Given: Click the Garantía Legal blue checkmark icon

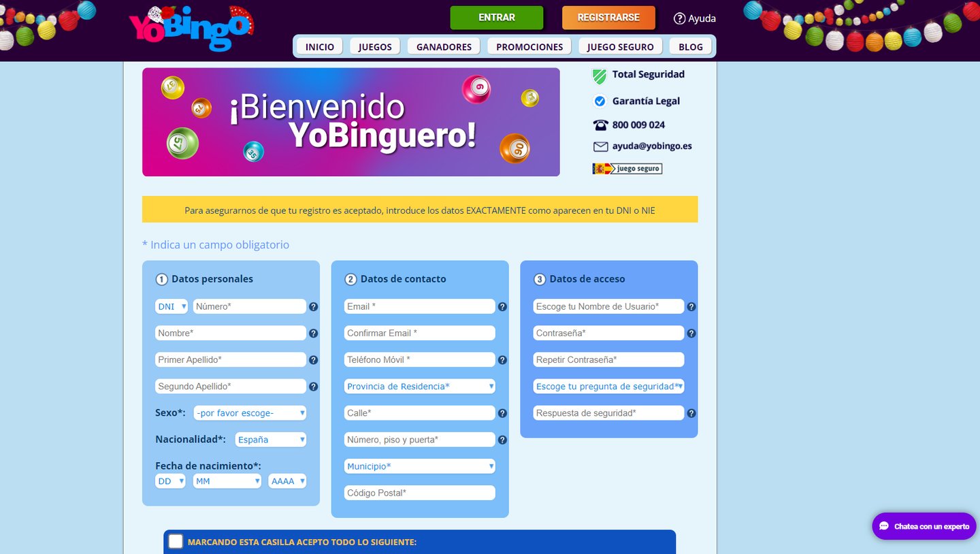Looking at the screenshot, I should (x=600, y=101).
